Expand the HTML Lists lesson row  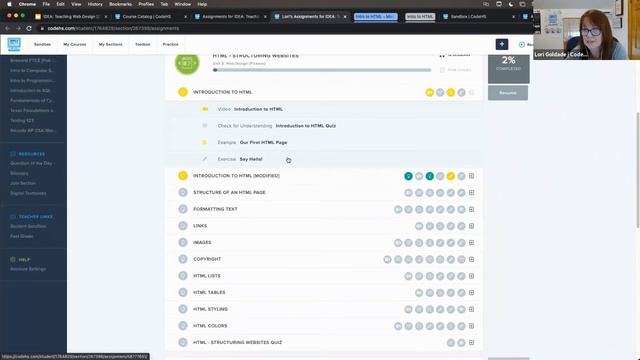pyautogui.click(x=471, y=276)
